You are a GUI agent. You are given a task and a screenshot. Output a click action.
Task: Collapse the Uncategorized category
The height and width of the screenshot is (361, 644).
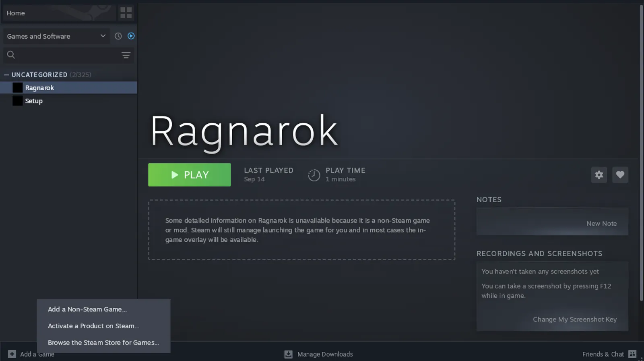click(x=6, y=75)
